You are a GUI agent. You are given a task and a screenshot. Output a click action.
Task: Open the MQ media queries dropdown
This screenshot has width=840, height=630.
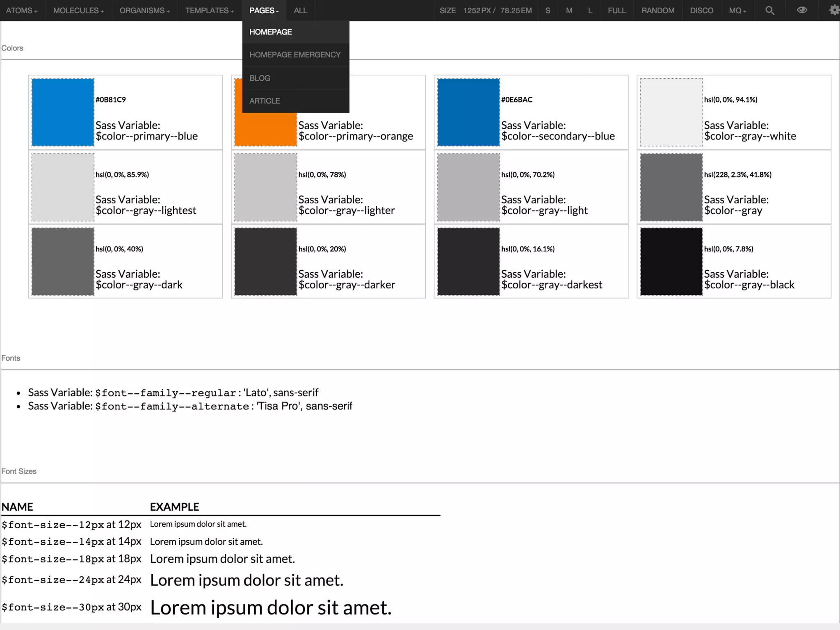(x=737, y=11)
